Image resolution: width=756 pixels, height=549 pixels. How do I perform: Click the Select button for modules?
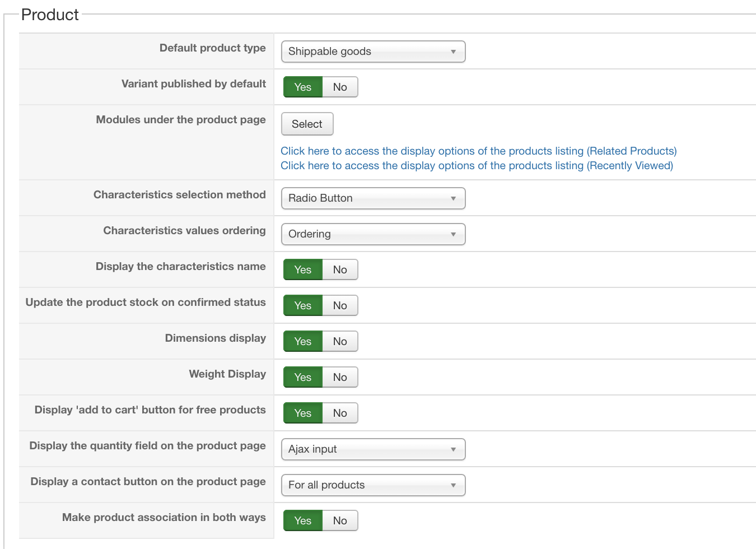coord(307,124)
